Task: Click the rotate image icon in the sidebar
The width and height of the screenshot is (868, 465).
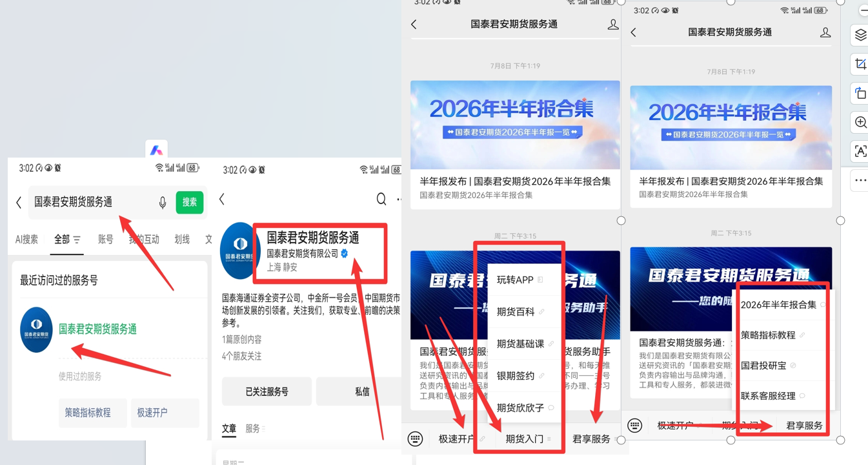Action: click(x=860, y=94)
